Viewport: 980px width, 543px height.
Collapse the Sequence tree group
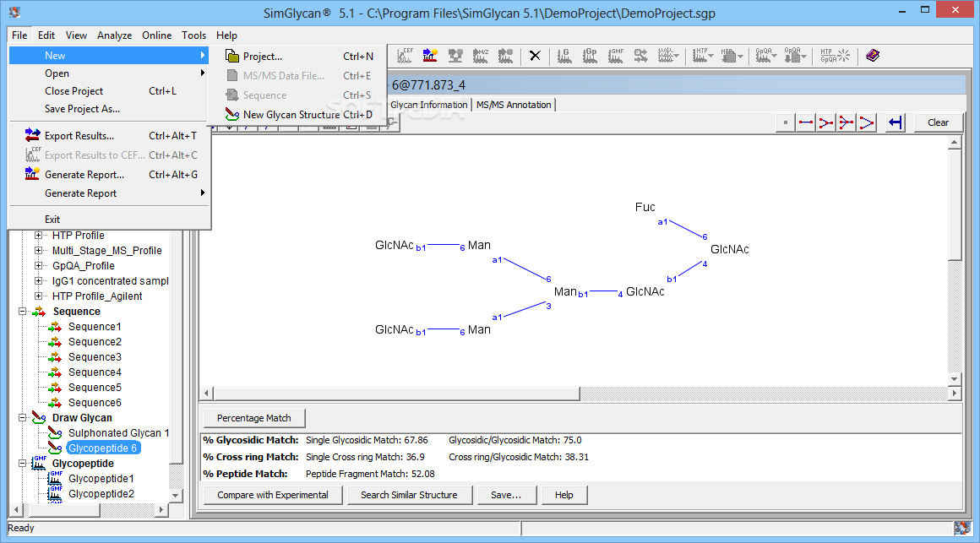23,311
